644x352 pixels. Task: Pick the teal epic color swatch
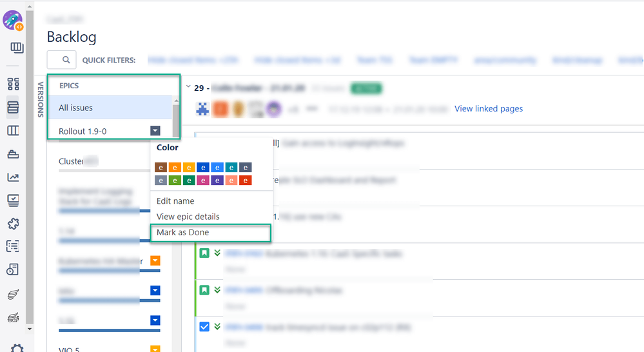tap(231, 167)
